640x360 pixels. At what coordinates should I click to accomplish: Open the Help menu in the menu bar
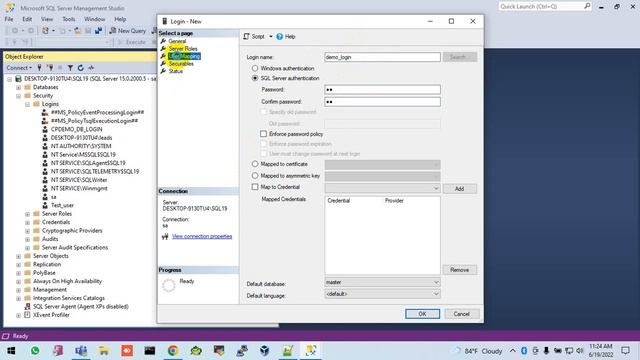pos(120,19)
